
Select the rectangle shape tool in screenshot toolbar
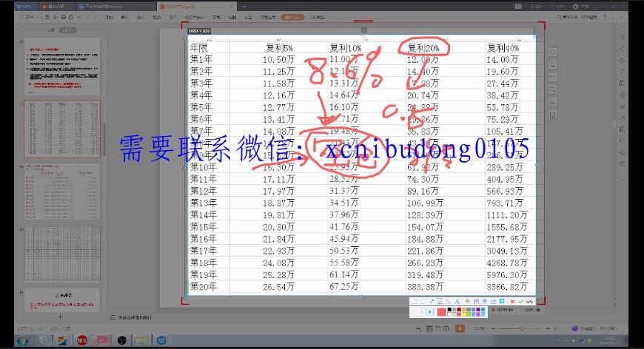[413, 302]
